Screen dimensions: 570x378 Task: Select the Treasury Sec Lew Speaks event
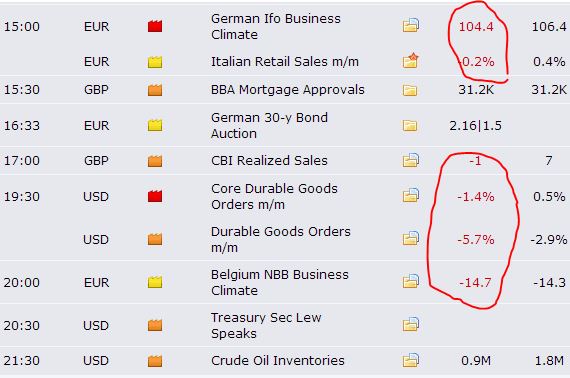tap(266, 325)
